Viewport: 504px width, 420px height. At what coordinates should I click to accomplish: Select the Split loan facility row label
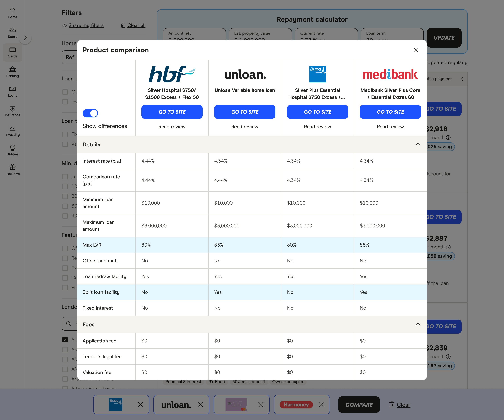point(101,292)
